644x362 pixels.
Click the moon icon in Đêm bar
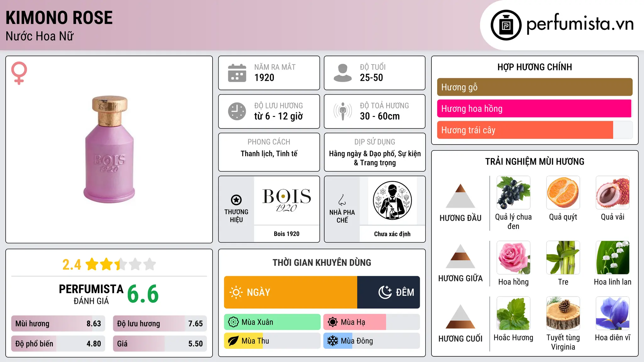pyautogui.click(x=385, y=292)
